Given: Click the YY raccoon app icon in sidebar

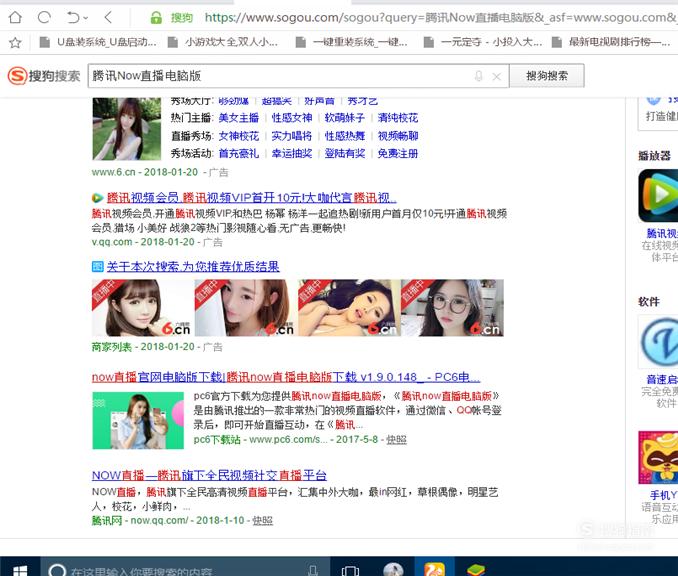Looking at the screenshot, I should 658,458.
